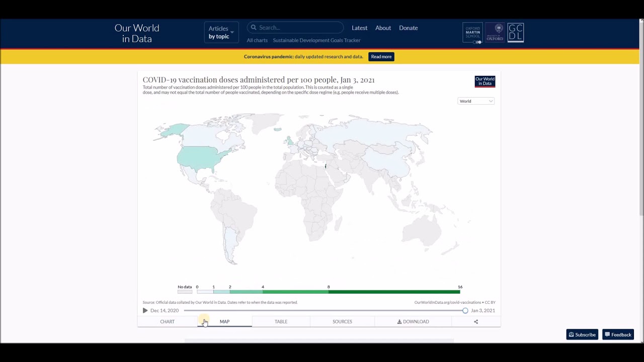Switch to the CHART tab
The image size is (644, 362).
[167, 322]
